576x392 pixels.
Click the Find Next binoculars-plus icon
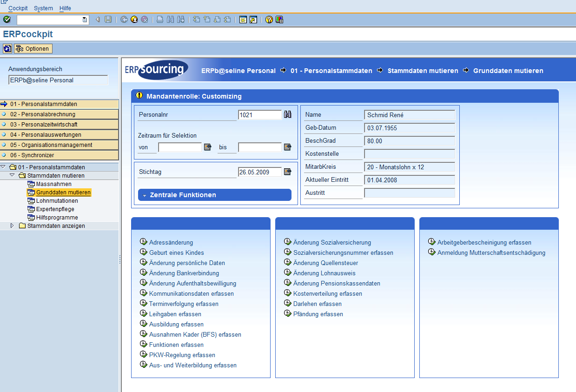click(x=181, y=20)
